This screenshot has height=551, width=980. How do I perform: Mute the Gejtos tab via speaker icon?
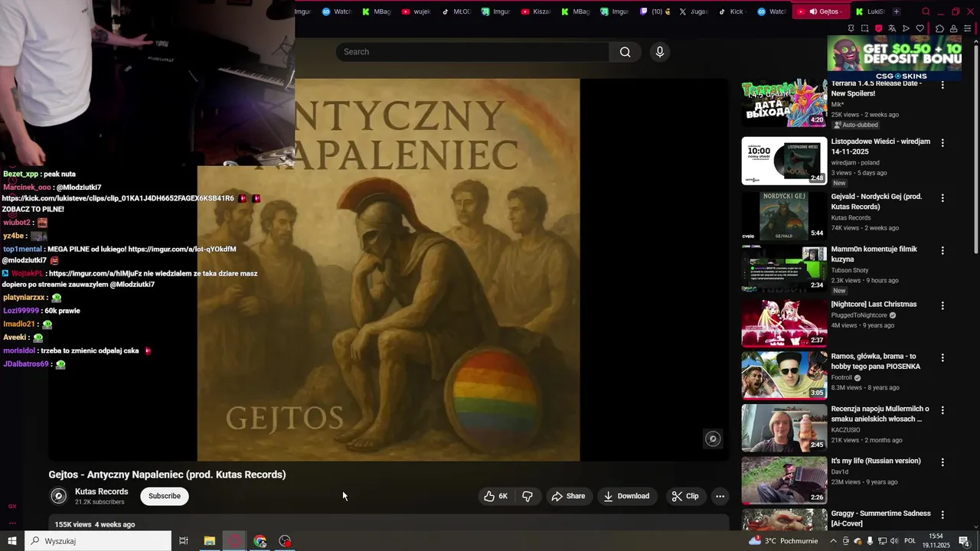813,11
